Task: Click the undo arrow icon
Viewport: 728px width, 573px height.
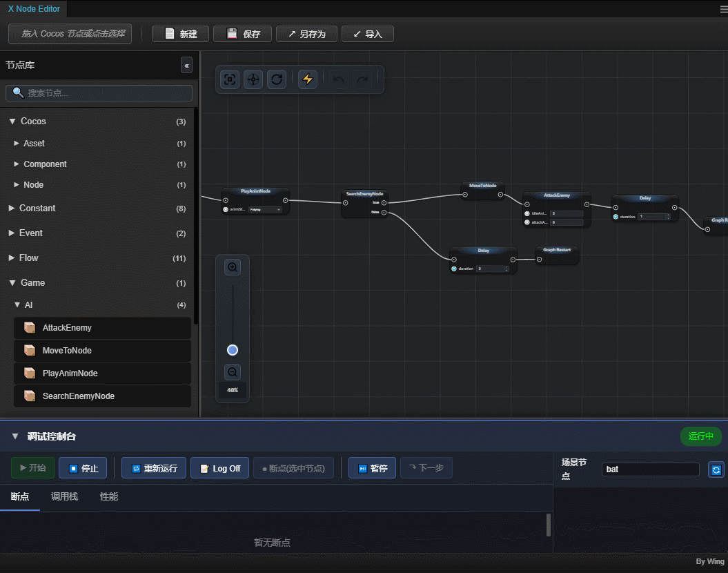Action: [x=339, y=79]
